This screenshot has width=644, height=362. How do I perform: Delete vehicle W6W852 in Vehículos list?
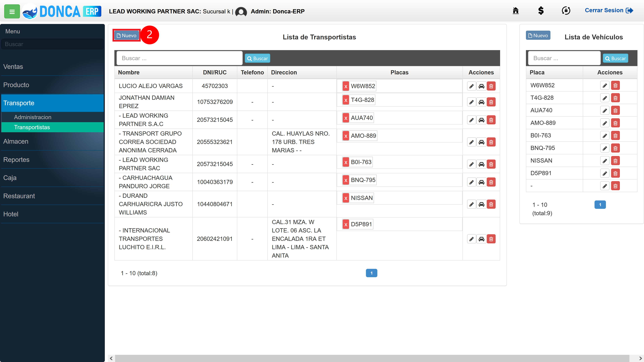[x=615, y=85]
